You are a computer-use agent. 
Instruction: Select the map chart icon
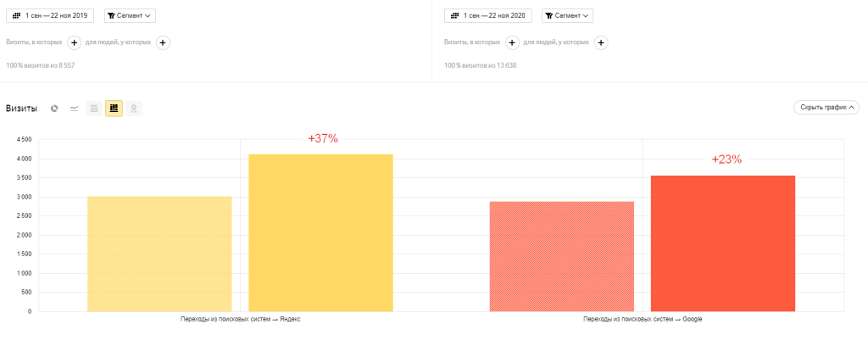click(x=134, y=109)
